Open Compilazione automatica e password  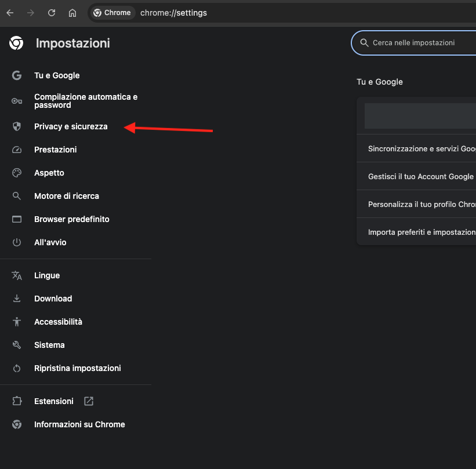tap(86, 101)
